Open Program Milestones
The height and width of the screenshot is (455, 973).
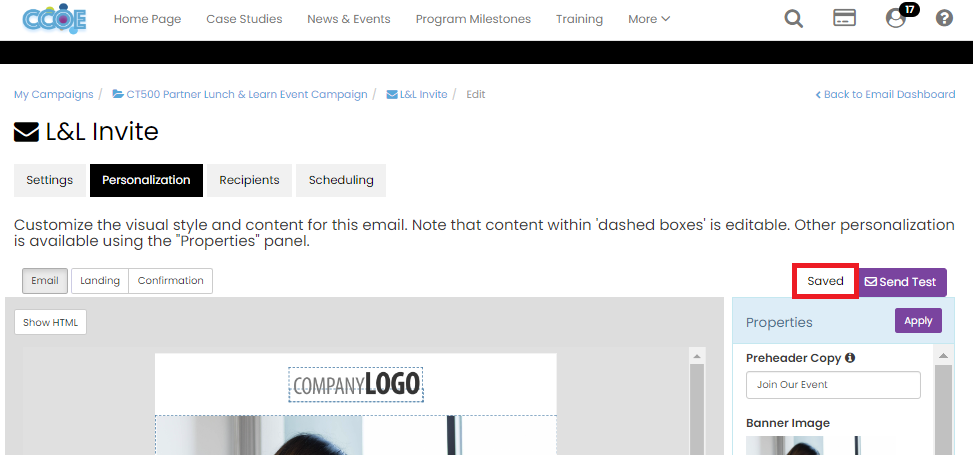click(473, 19)
